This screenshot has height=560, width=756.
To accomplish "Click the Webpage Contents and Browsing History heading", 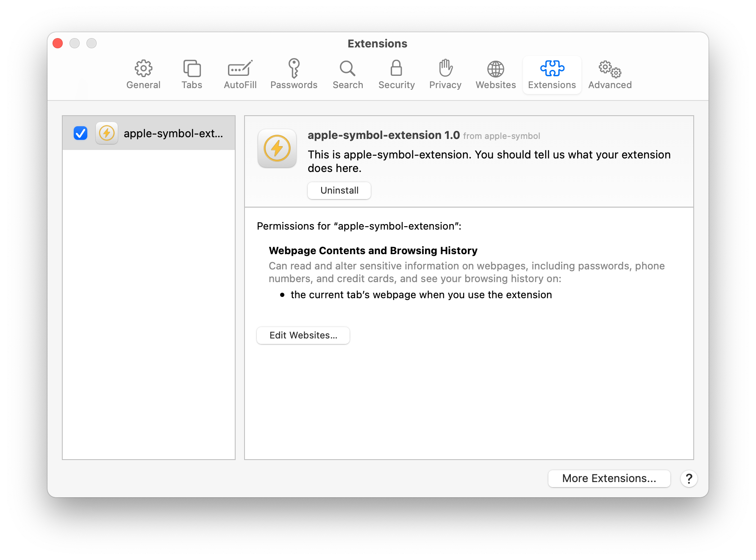I will 373,251.
